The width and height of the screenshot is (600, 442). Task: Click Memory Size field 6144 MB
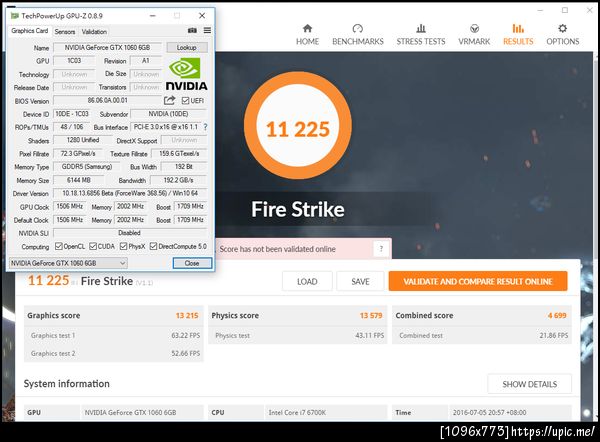tap(78, 180)
